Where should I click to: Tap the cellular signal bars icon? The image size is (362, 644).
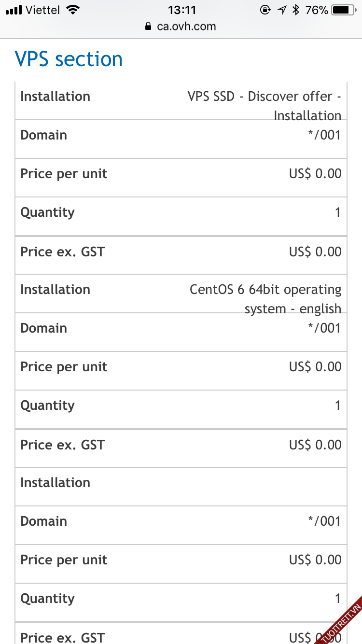click(14, 10)
